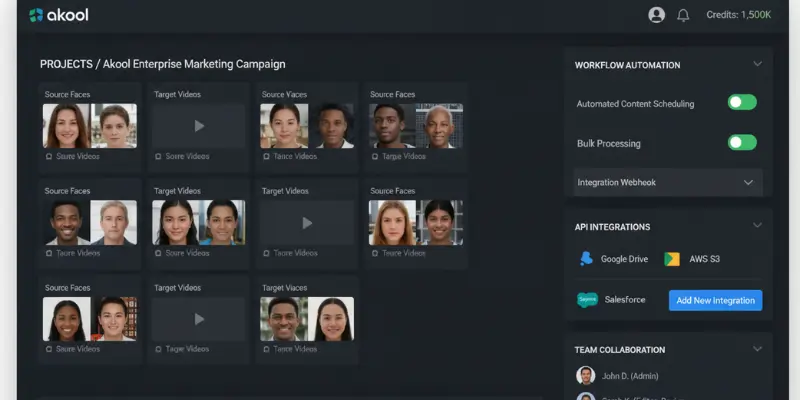Select right face in middle-row Target Videos card with faces

point(222,222)
